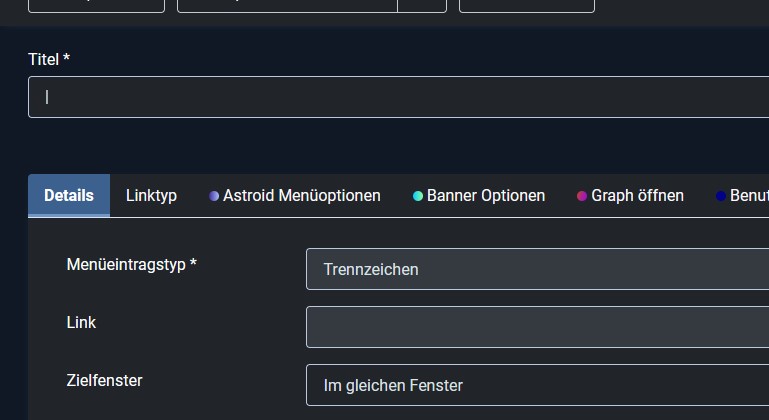Click the teal dot beside Banner Optionen
This screenshot has height=420, width=769.
418,196
